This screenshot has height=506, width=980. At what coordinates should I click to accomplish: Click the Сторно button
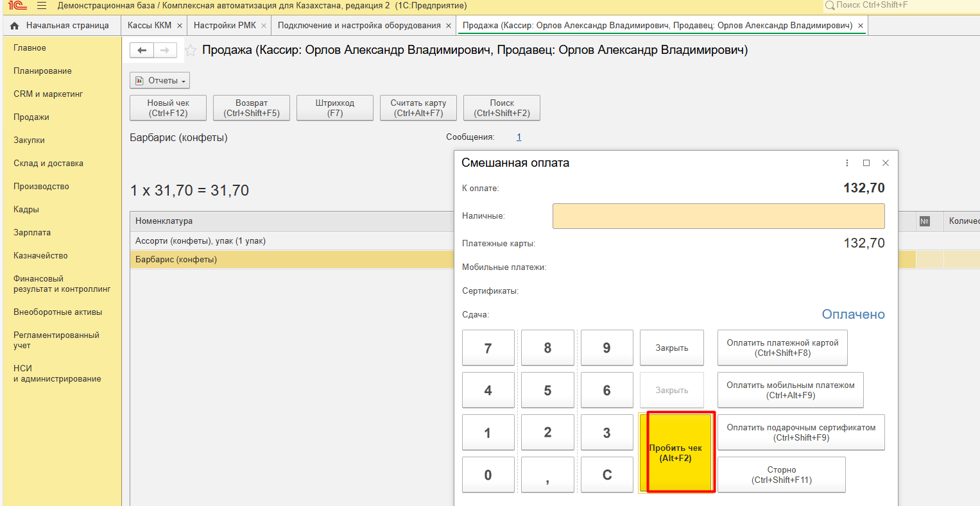781,475
